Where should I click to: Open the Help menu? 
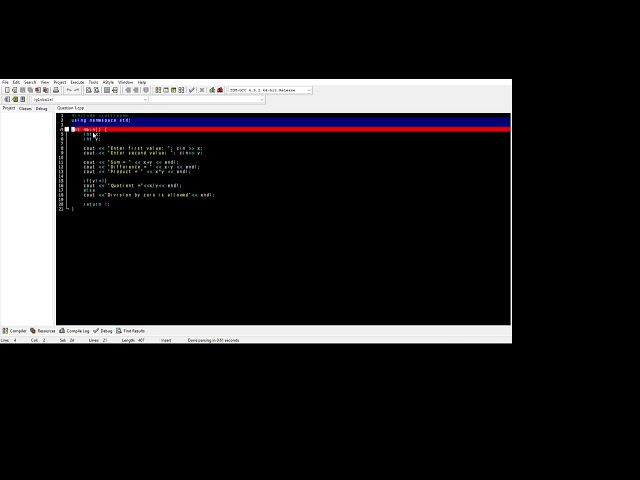tap(142, 82)
